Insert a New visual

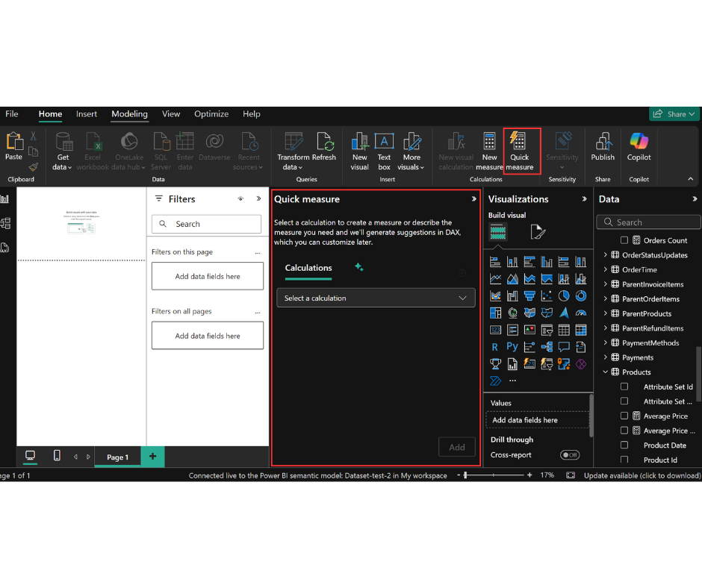click(x=359, y=151)
